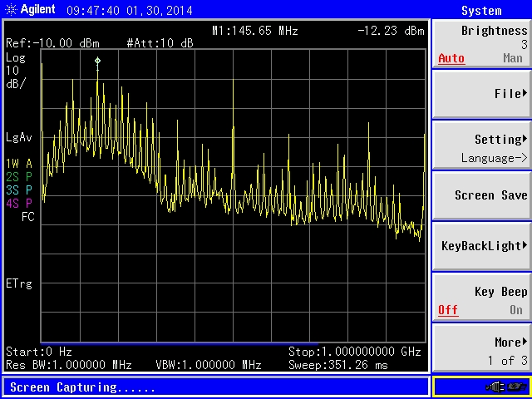This screenshot has width=532, height=399.
Task: Click the Stop frequency 1.000000000 GHz readout
Action: (355, 352)
